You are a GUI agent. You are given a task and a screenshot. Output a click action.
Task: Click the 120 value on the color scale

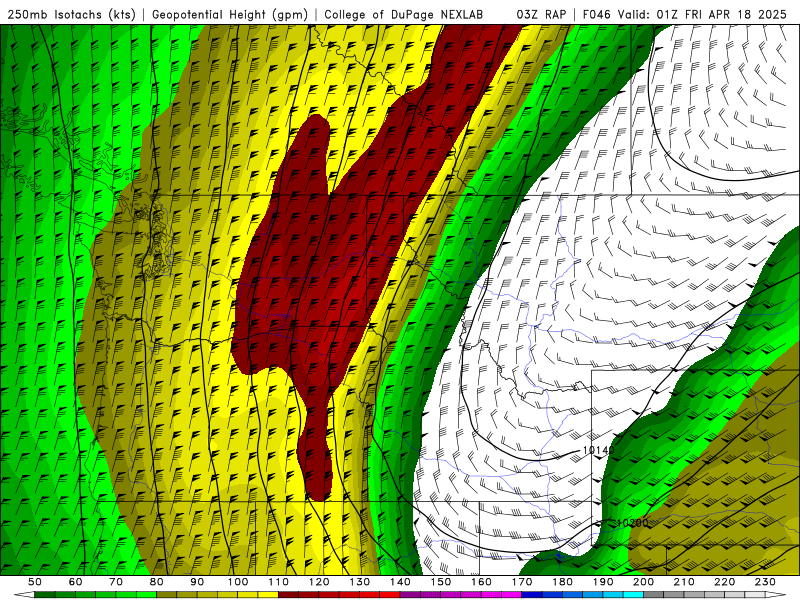[319, 582]
